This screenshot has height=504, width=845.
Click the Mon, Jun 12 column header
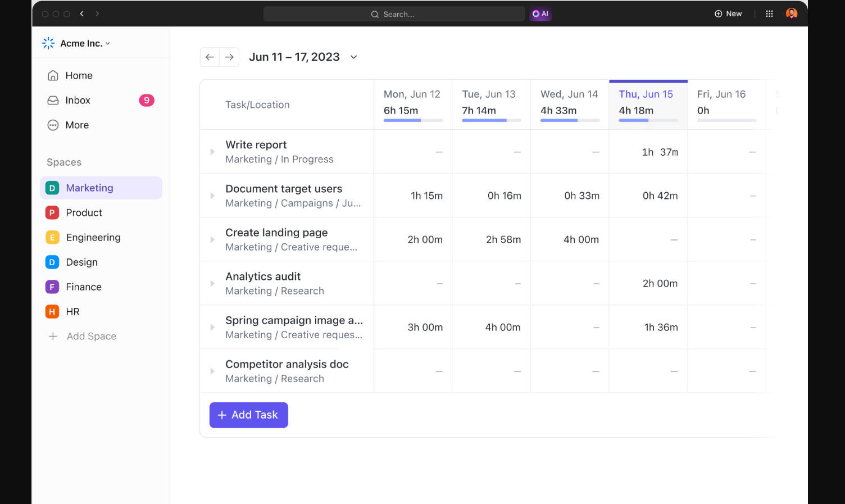click(413, 105)
